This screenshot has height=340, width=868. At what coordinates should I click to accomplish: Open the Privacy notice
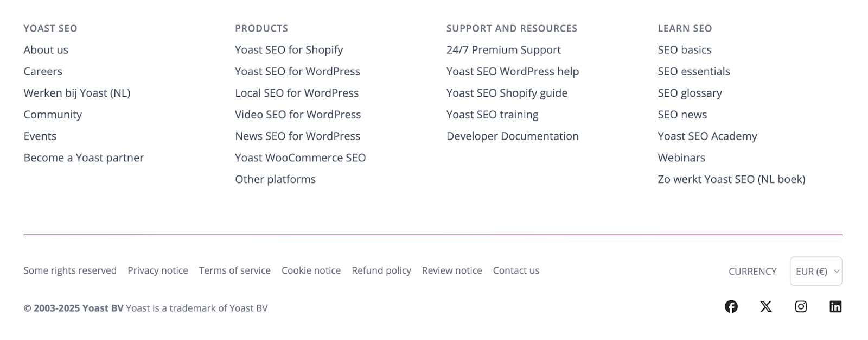pyautogui.click(x=157, y=270)
